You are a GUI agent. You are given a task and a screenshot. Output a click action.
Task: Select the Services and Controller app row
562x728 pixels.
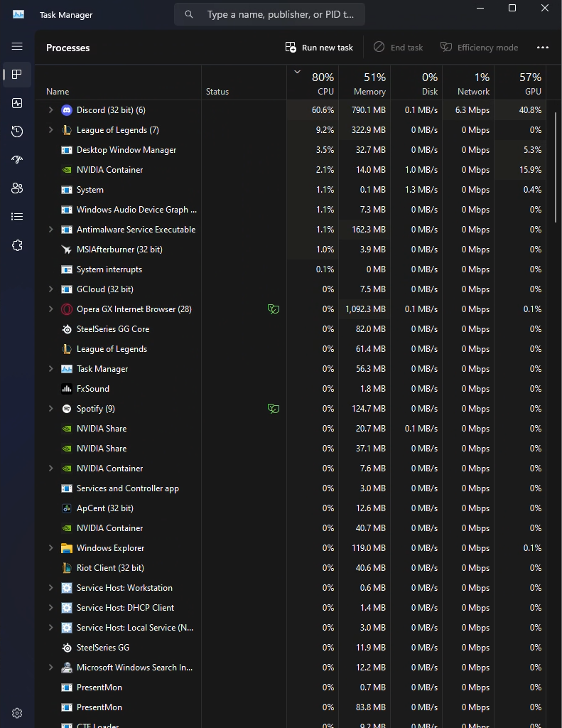pyautogui.click(x=291, y=488)
